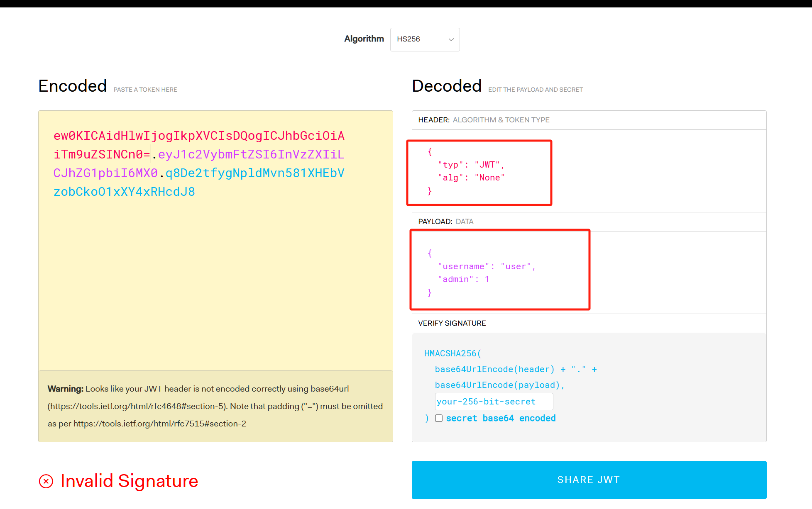Click the dropdown chevron next to HS256

coord(451,40)
